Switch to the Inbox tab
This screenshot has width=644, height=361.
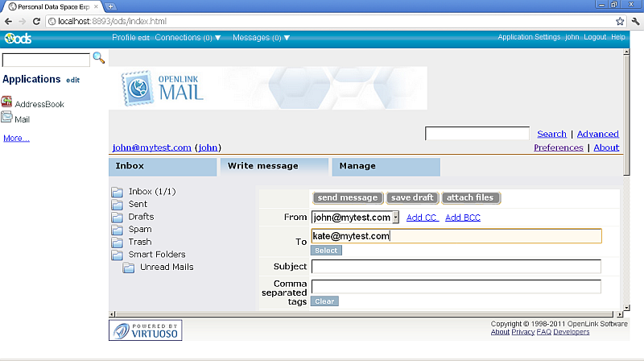pyautogui.click(x=130, y=166)
